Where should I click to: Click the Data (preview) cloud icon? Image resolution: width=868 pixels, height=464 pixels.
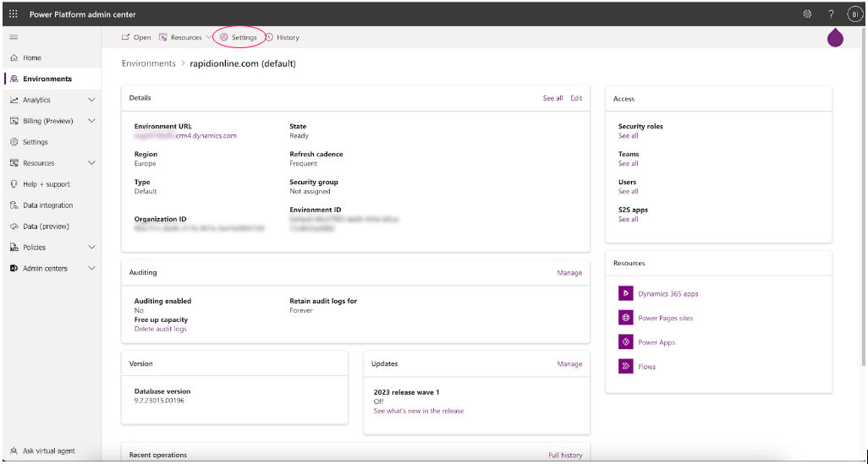[14, 227]
